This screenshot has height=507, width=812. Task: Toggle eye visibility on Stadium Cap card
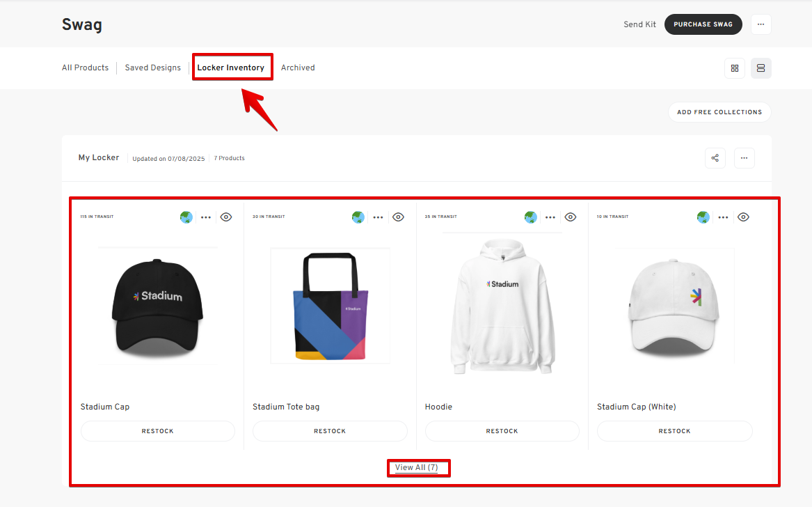(x=226, y=217)
